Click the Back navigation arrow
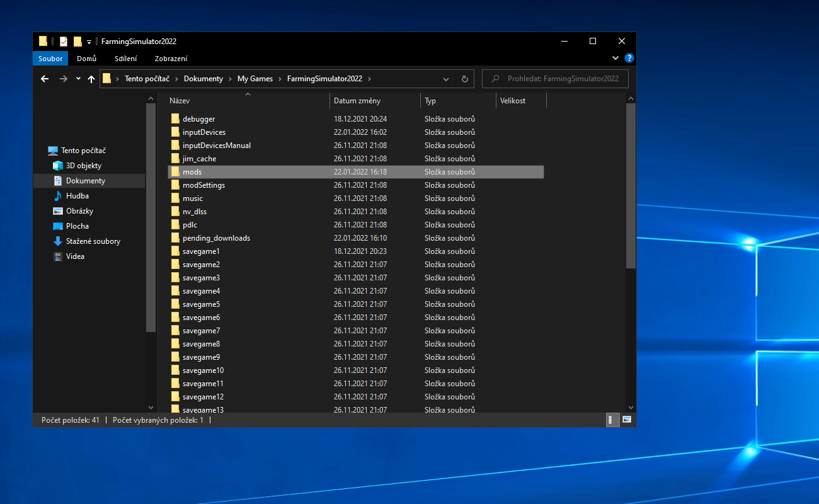Viewport: 819px width, 504px height. [45, 79]
